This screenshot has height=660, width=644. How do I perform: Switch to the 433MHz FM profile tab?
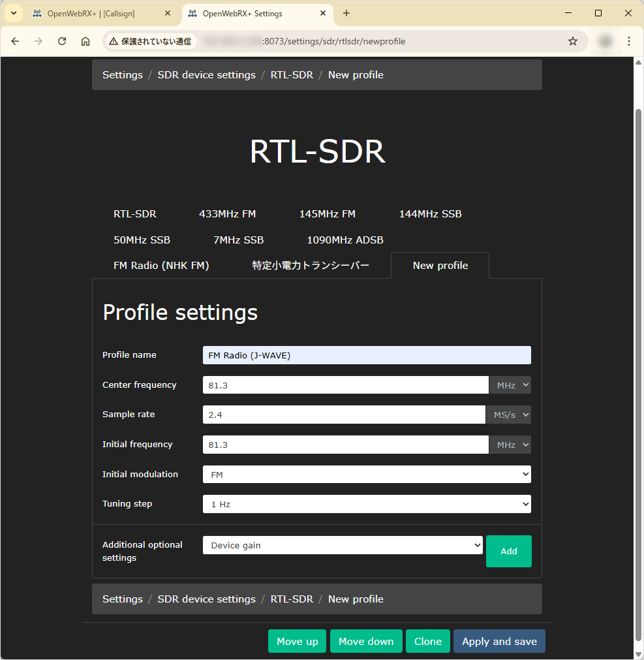coord(227,213)
